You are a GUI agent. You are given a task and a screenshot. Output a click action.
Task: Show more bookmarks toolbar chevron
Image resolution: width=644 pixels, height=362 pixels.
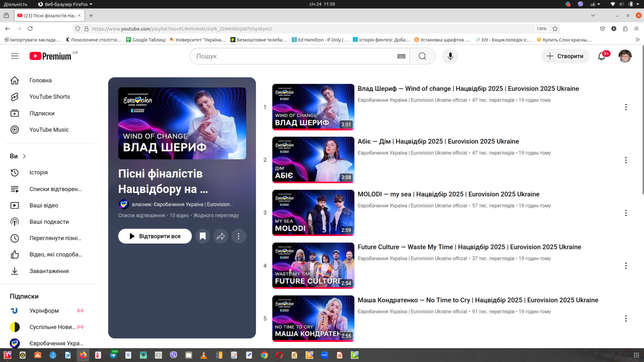[x=638, y=40]
